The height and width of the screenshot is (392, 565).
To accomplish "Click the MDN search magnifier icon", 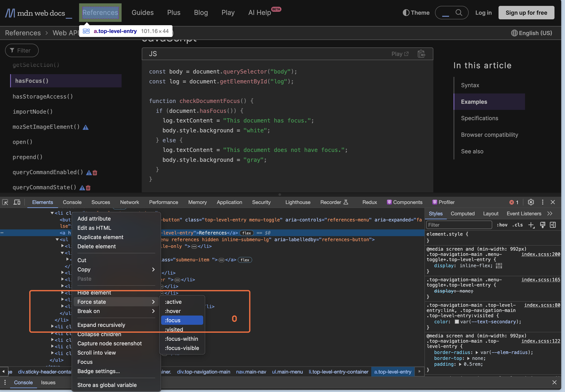I will (x=459, y=13).
